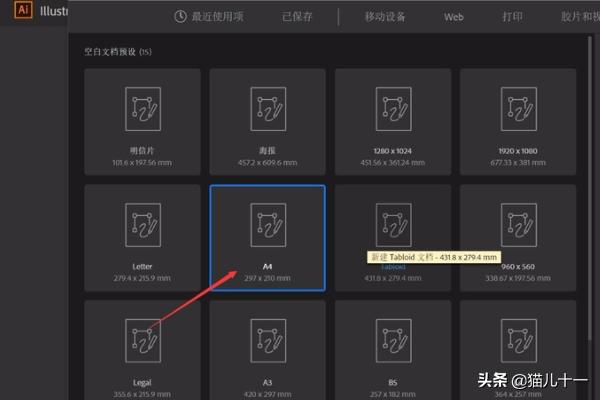This screenshot has width=600, height=400.
Task: Click the 960 x 560 name label
Action: (518, 266)
